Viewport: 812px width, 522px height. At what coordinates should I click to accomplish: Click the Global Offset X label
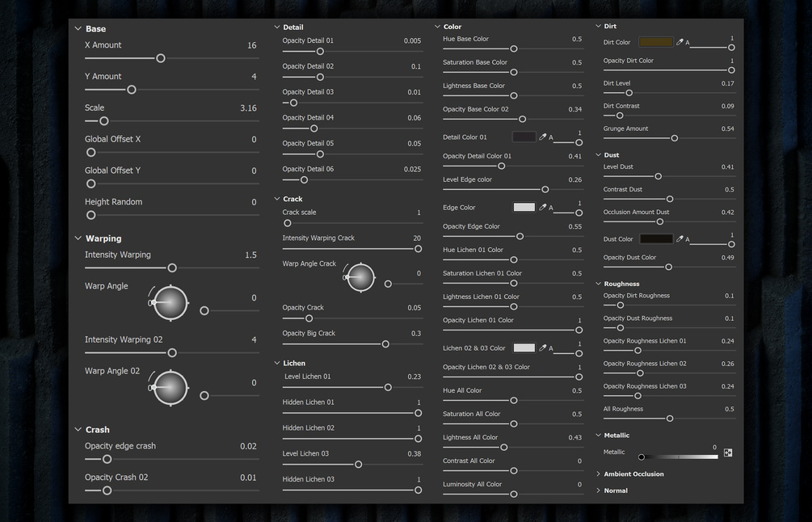pyautogui.click(x=113, y=139)
